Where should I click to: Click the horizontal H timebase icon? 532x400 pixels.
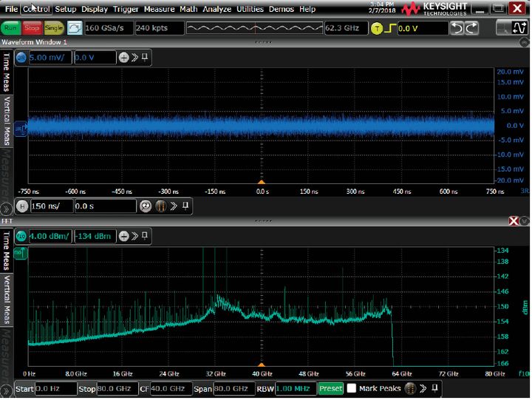tap(21, 206)
